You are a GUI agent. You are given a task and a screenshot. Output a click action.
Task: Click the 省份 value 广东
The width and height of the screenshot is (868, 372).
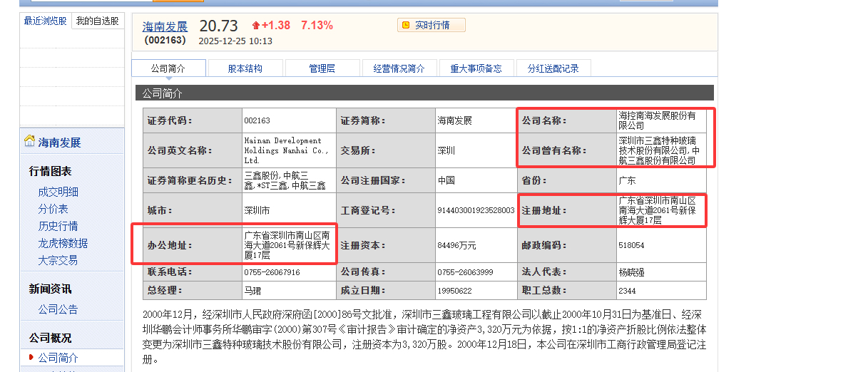(x=627, y=180)
